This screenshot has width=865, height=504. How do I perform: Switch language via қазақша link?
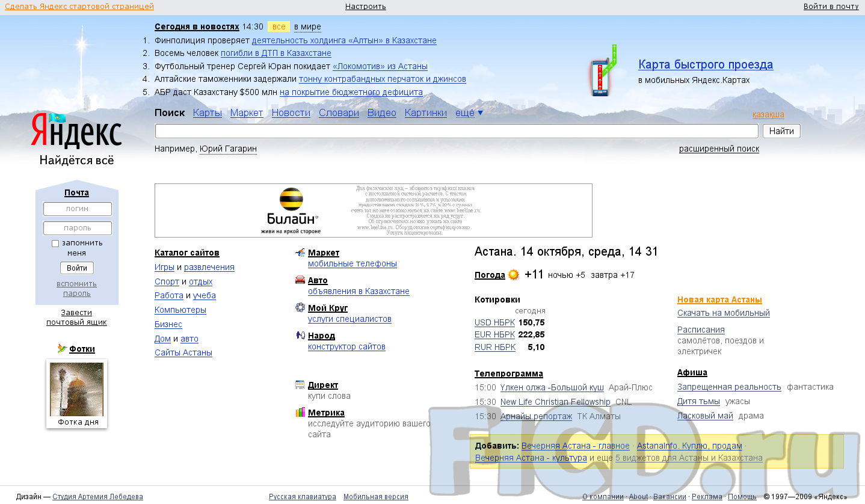coord(768,115)
